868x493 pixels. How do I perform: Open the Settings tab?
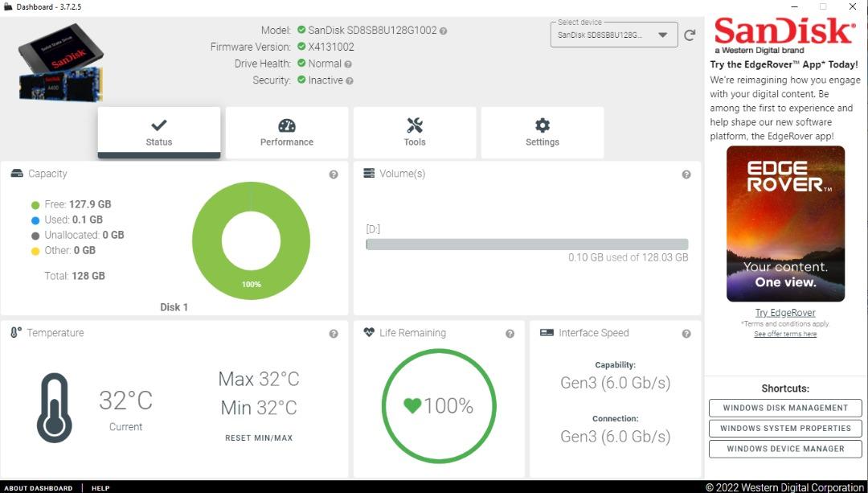click(x=542, y=133)
